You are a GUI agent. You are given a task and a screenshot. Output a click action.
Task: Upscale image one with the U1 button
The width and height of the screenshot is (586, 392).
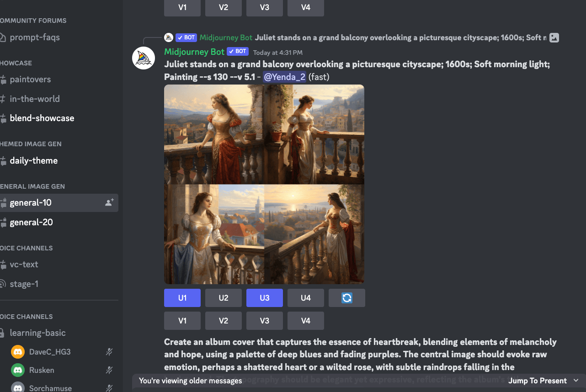click(x=182, y=298)
